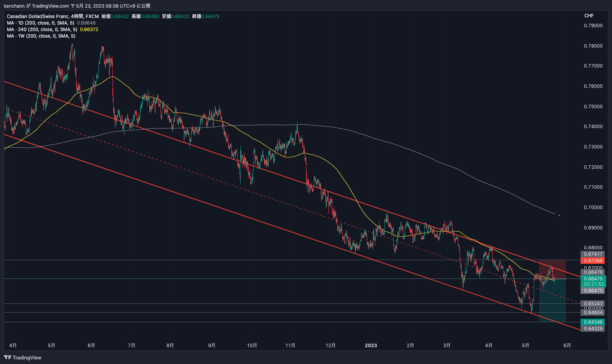Click the 3月 time axis label

point(447,346)
